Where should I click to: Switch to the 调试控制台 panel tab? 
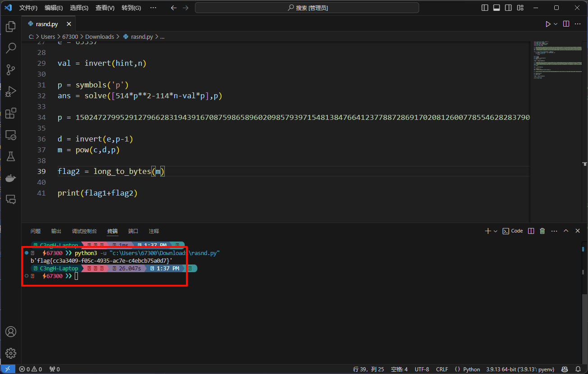tap(84, 231)
